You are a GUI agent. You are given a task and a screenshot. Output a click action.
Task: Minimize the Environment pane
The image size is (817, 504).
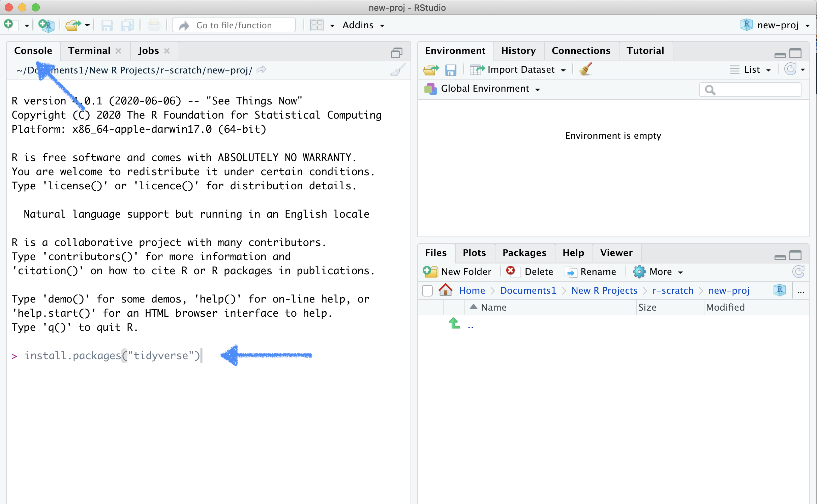(780, 55)
